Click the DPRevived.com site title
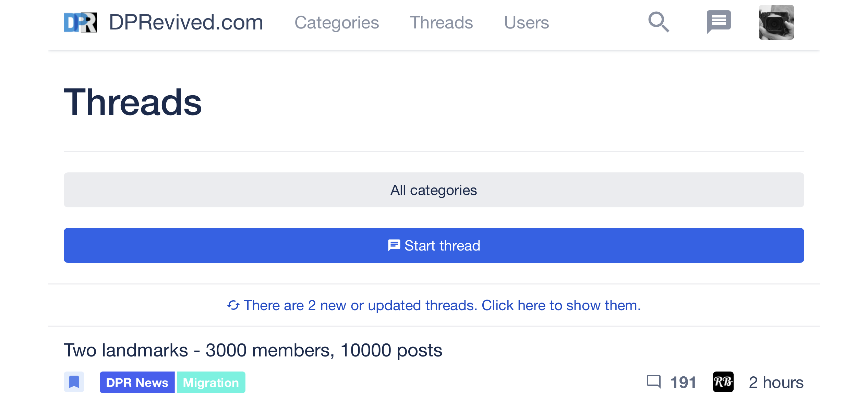This screenshot has height=401, width=868. pos(186,23)
